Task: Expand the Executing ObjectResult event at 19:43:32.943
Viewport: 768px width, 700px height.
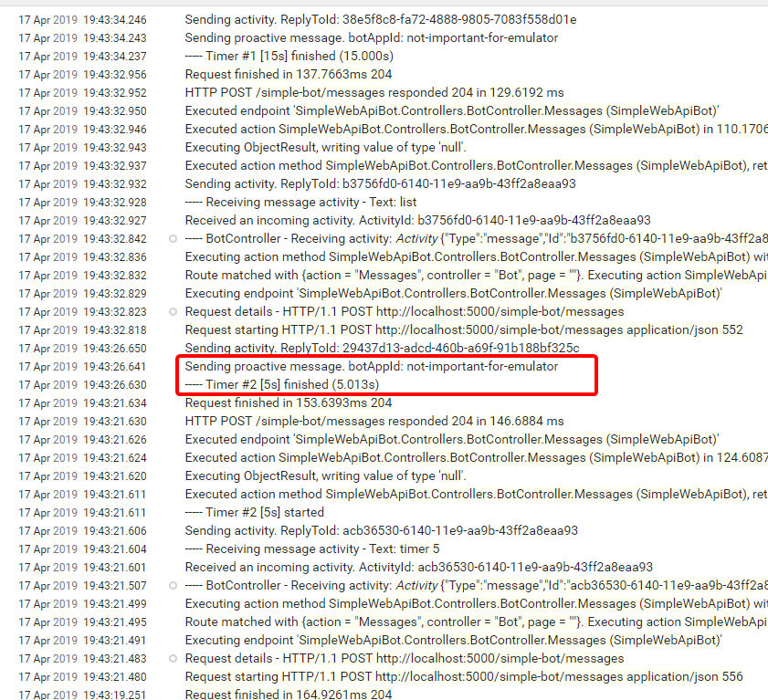Action: click(x=326, y=147)
